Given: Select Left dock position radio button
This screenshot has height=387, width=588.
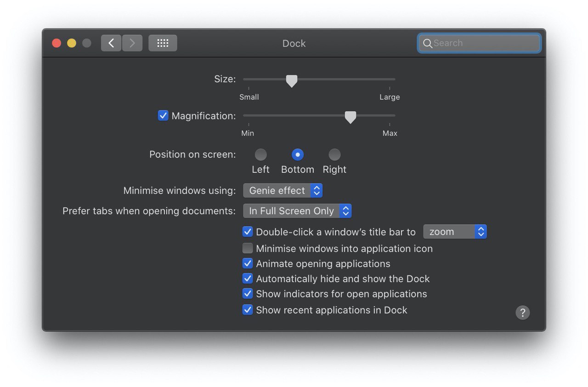Looking at the screenshot, I should [260, 154].
